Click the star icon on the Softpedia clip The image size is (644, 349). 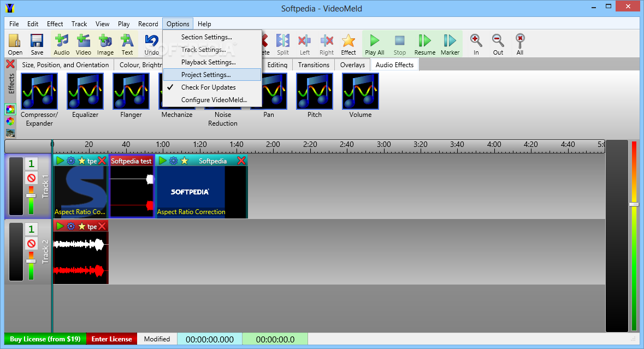[185, 161]
